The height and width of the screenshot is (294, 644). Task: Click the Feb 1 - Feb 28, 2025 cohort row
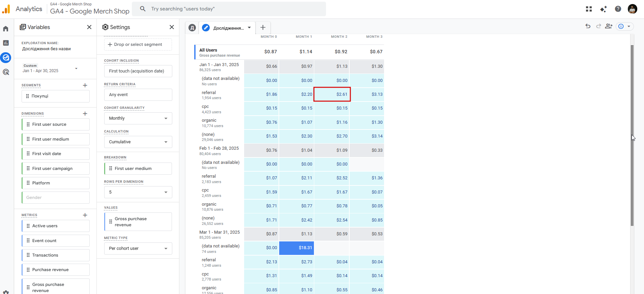coord(289,150)
